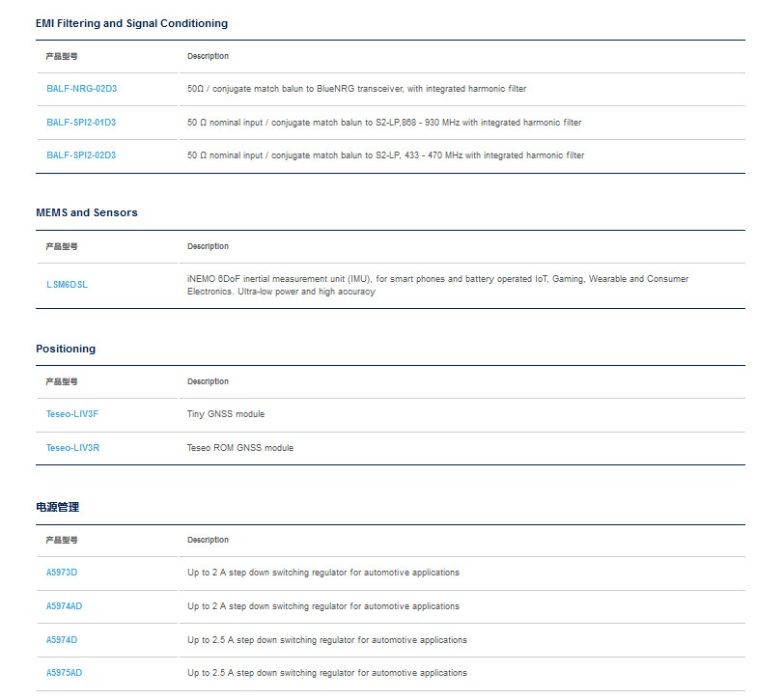The height and width of the screenshot is (700, 784).
Task: Select the description text in the A5974D row
Action: 327,640
